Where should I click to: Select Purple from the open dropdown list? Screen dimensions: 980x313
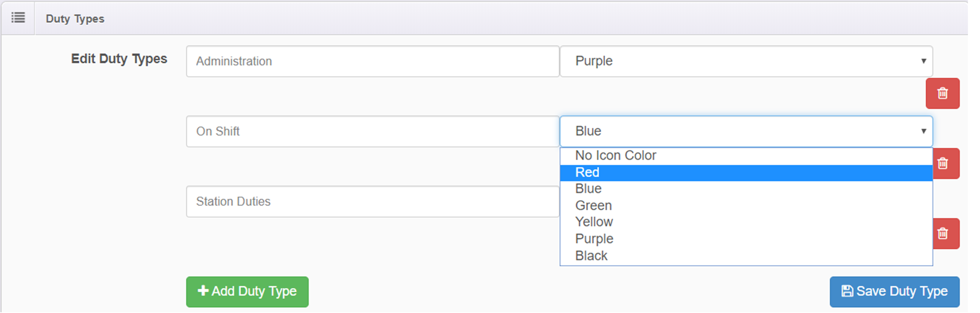click(594, 239)
